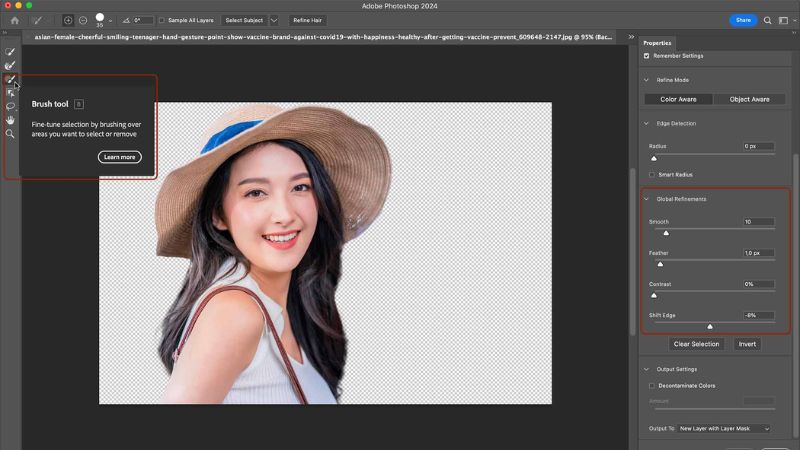This screenshot has width=800, height=450.
Task: Click the Shift Edge value field
Action: 758,315
